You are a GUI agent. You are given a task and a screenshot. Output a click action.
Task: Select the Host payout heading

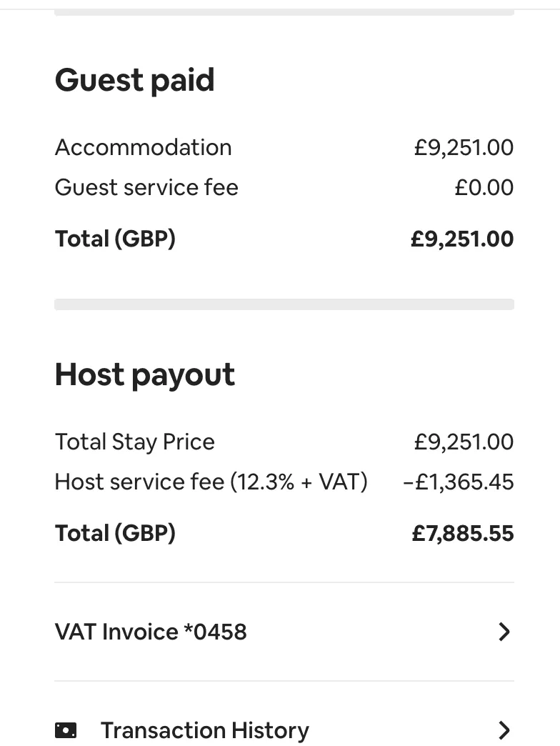pyautogui.click(x=144, y=375)
